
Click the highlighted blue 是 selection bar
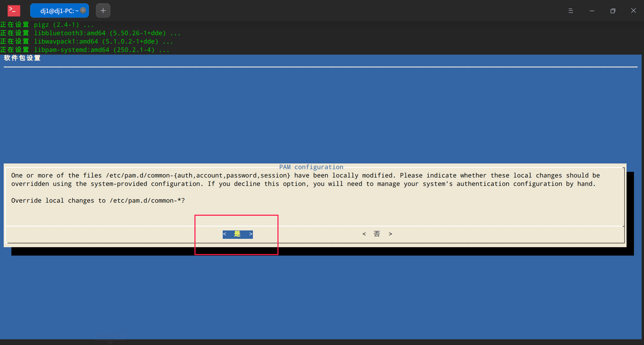click(237, 234)
